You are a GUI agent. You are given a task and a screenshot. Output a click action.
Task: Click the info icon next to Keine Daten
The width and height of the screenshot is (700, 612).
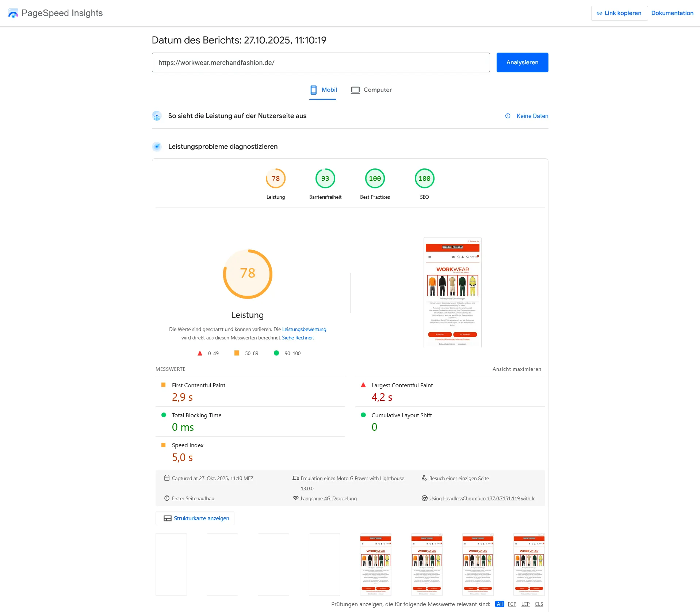[x=508, y=116]
